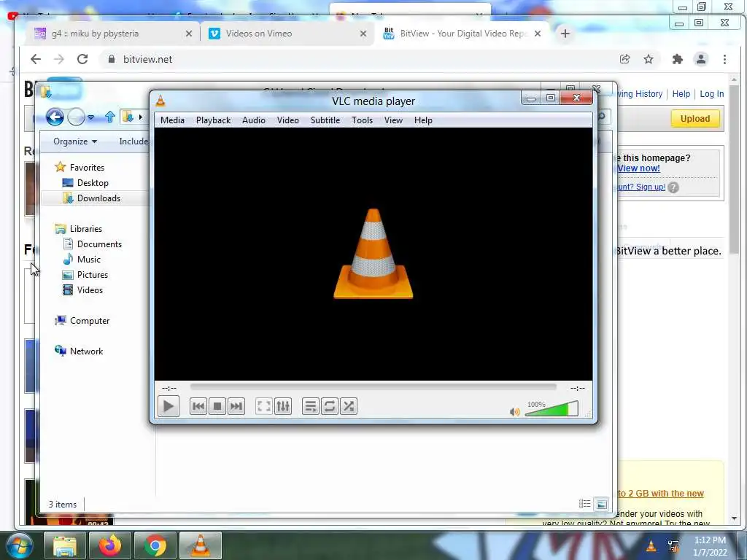Open the Windows Start menu
Screen dimensions: 747x560
coord(18,545)
